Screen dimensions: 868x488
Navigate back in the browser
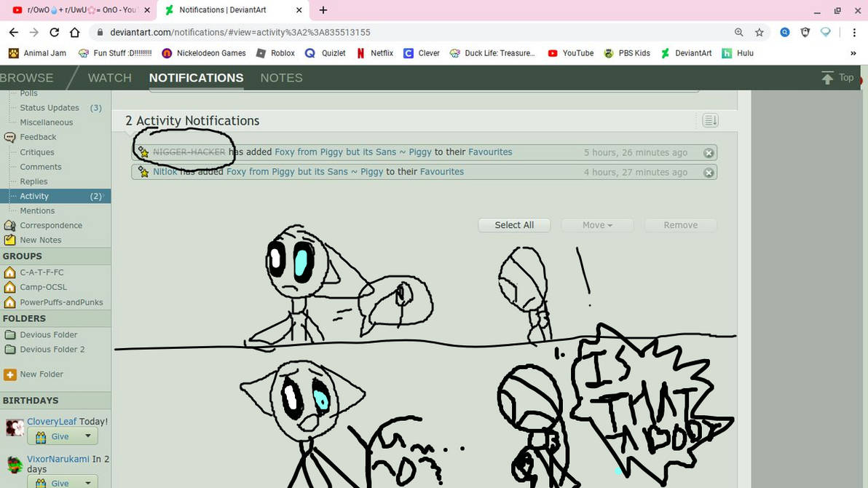pyautogui.click(x=14, y=32)
